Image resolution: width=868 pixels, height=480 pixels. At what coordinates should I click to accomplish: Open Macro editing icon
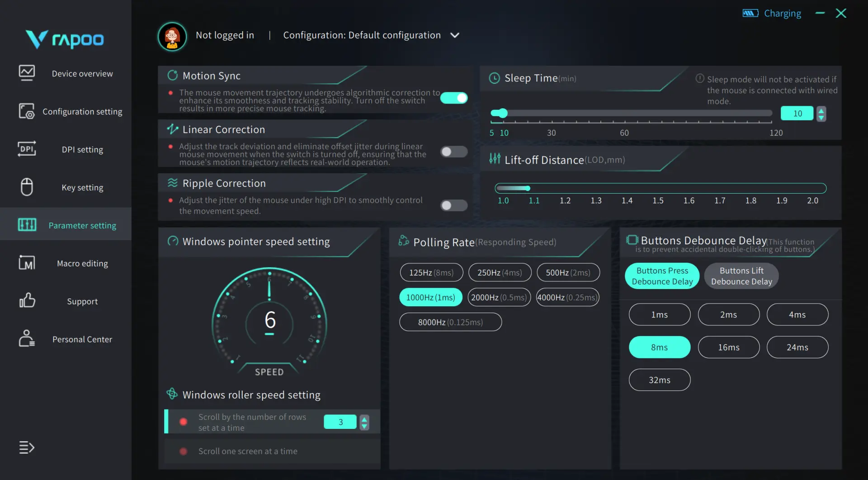tap(27, 263)
